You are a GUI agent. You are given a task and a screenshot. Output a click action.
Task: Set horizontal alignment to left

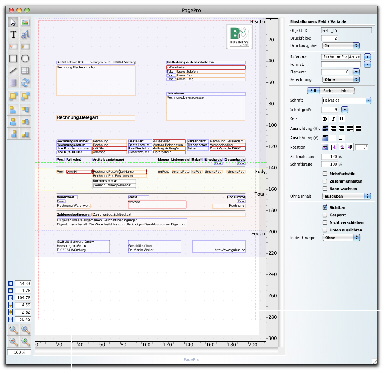[x=326, y=128]
